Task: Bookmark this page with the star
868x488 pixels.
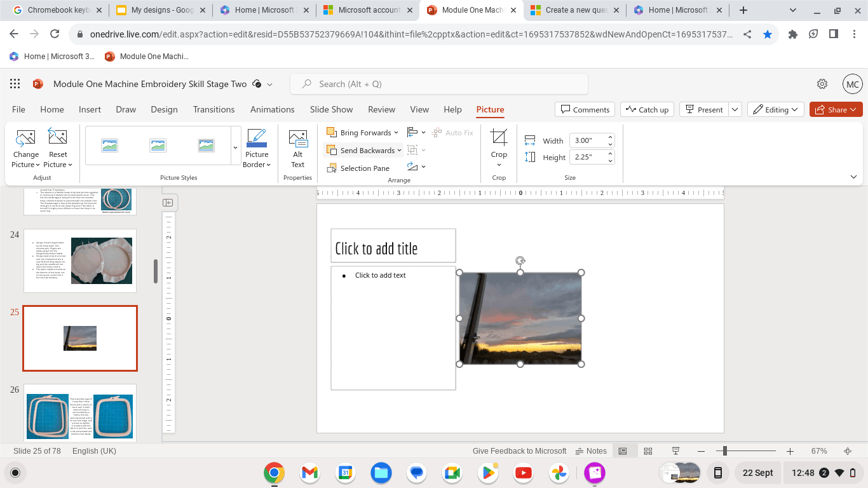Action: 768,34
